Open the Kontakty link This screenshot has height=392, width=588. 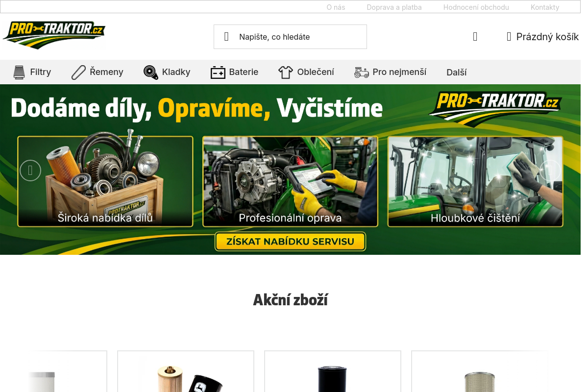point(545,7)
